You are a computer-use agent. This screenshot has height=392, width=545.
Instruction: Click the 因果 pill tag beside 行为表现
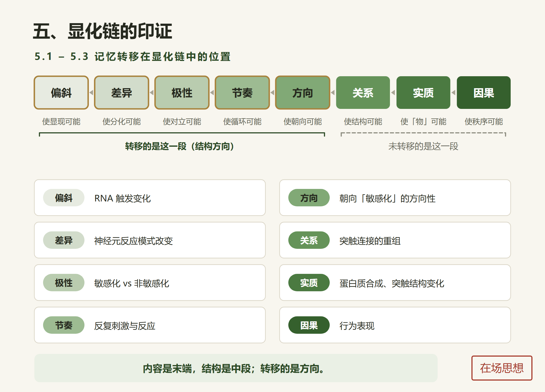(x=309, y=325)
